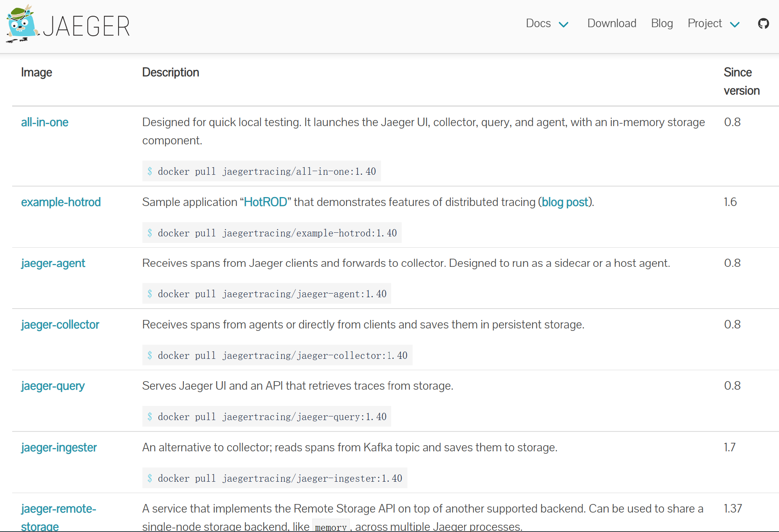This screenshot has height=532, width=779.
Task: Go to the Download page
Action: pos(612,24)
